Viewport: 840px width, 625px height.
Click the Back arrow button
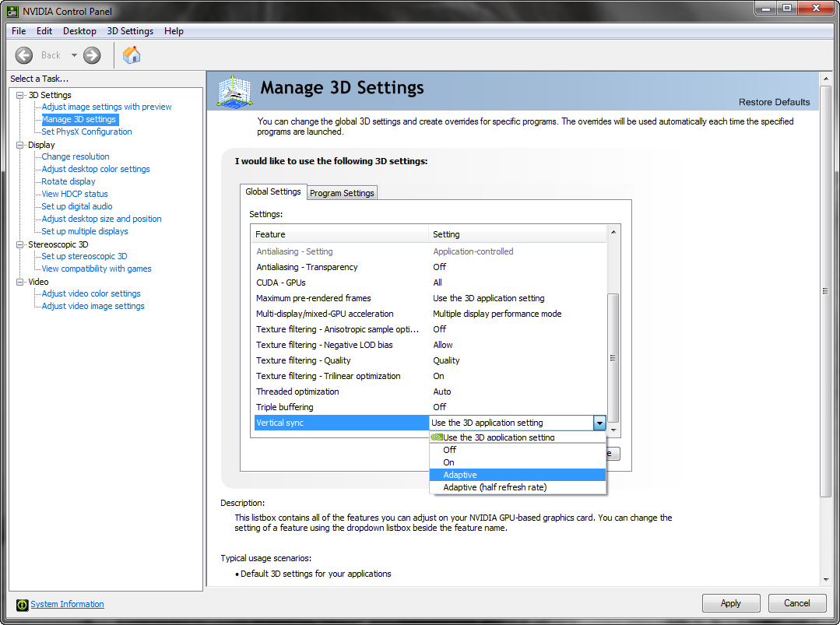click(x=23, y=55)
